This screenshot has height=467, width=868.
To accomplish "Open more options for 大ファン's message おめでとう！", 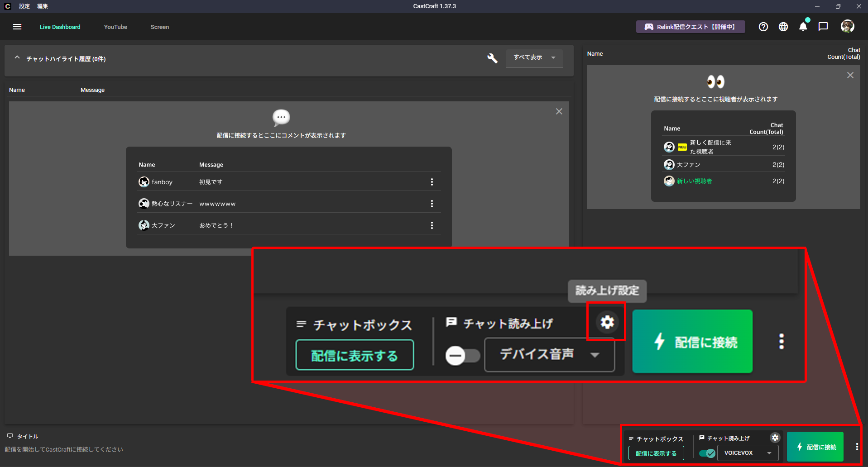I will (432, 225).
